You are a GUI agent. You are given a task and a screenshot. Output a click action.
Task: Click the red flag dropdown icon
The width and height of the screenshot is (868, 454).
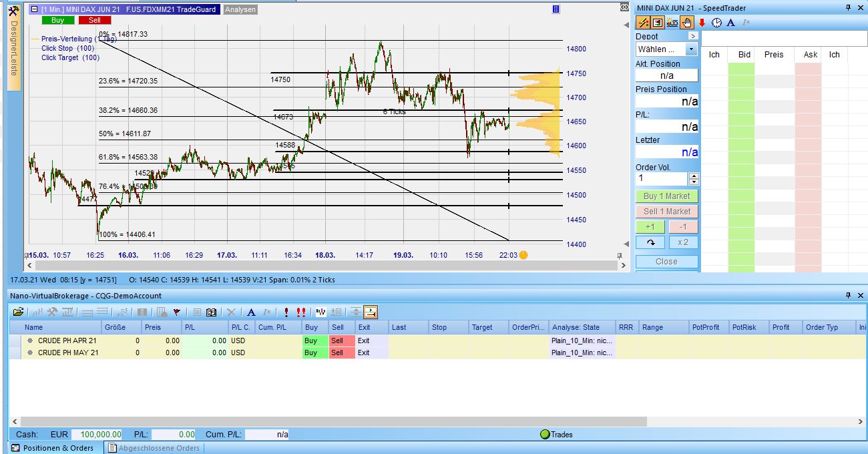tap(177, 312)
